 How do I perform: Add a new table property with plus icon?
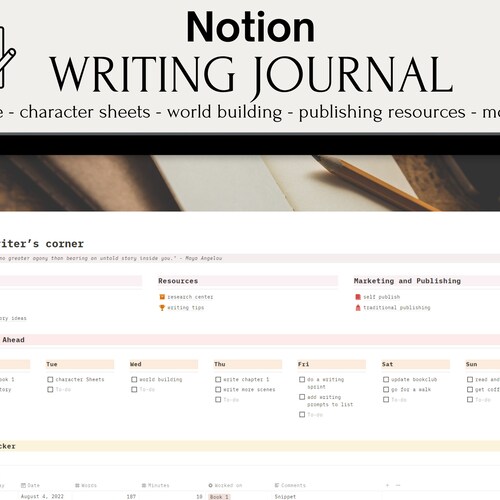(387, 485)
